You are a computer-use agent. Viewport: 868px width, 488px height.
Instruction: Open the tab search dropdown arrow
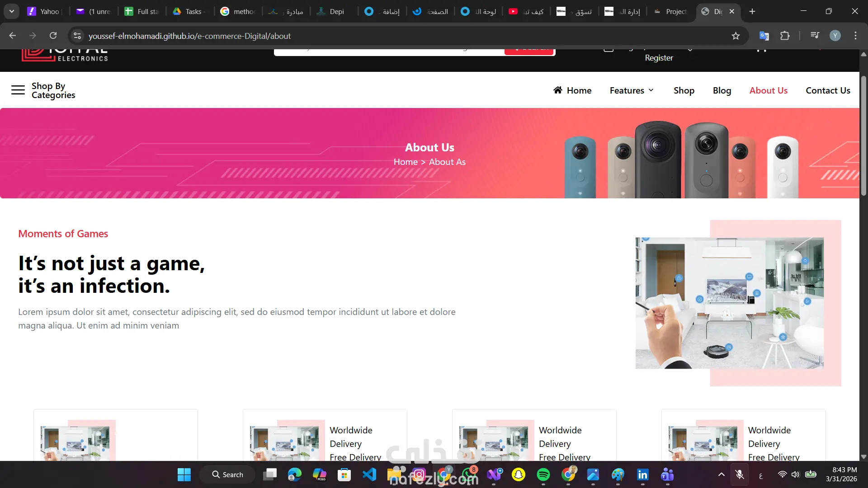[12, 11]
